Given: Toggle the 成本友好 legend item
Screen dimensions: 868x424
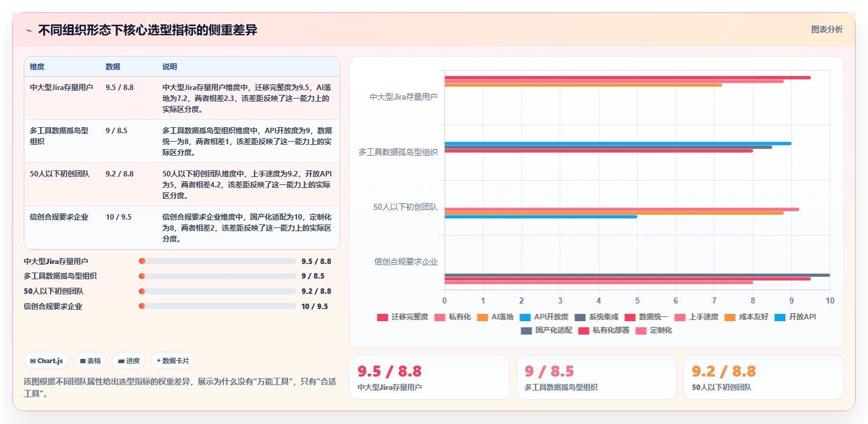Looking at the screenshot, I should (x=746, y=317).
